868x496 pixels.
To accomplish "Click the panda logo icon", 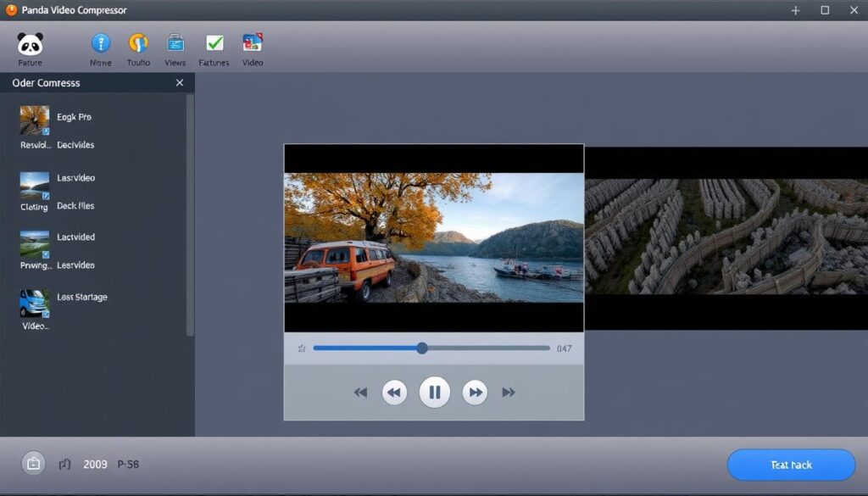I will pos(30,44).
